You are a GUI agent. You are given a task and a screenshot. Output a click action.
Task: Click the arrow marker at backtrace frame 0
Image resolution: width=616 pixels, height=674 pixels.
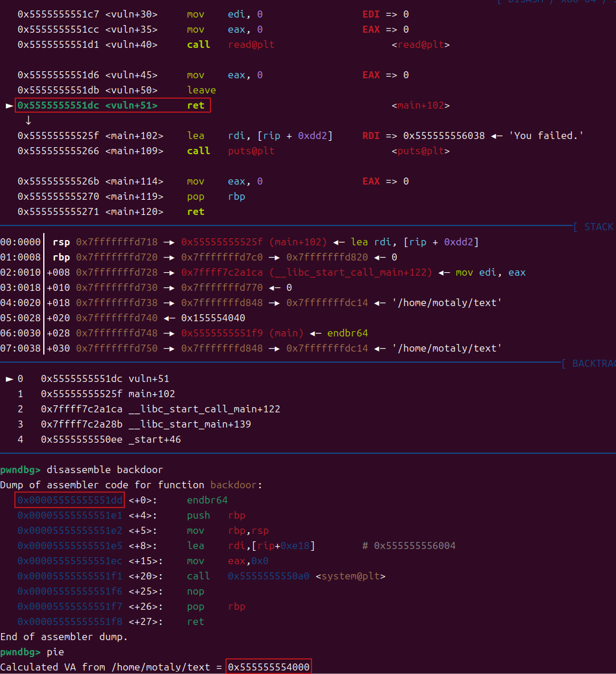9,378
